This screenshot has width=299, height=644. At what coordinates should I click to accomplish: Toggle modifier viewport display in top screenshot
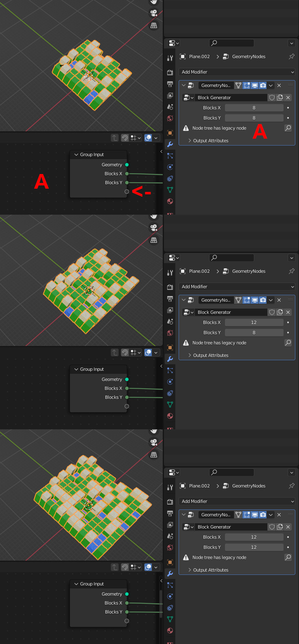click(255, 85)
